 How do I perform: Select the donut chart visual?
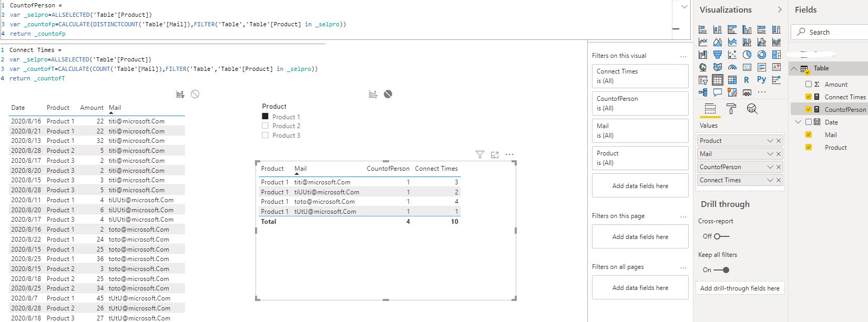pos(761,54)
